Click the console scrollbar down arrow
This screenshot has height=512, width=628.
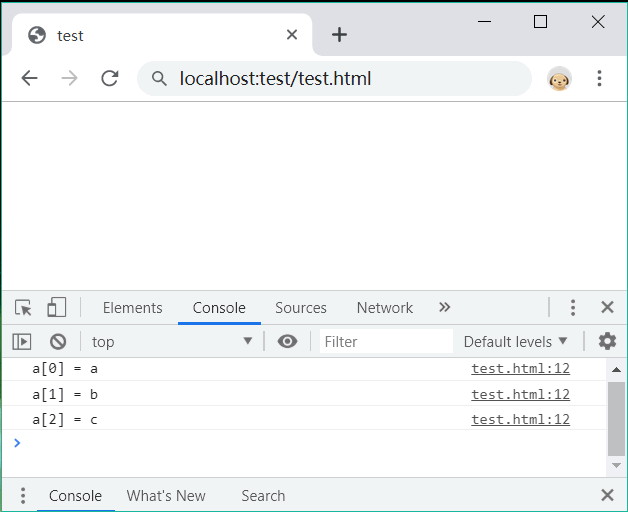(616, 466)
